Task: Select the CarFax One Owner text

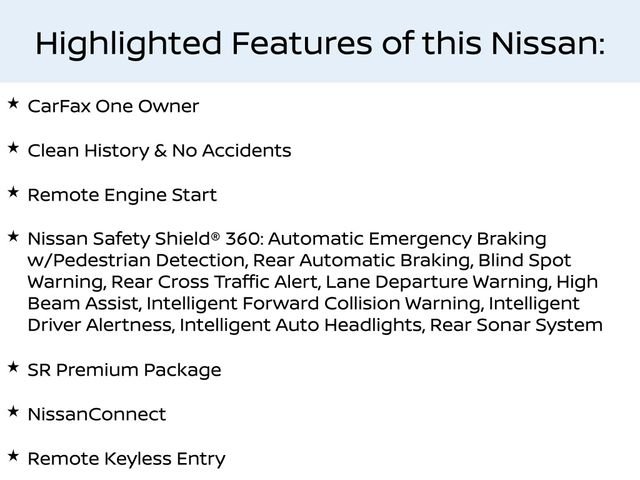Action: click(x=113, y=106)
